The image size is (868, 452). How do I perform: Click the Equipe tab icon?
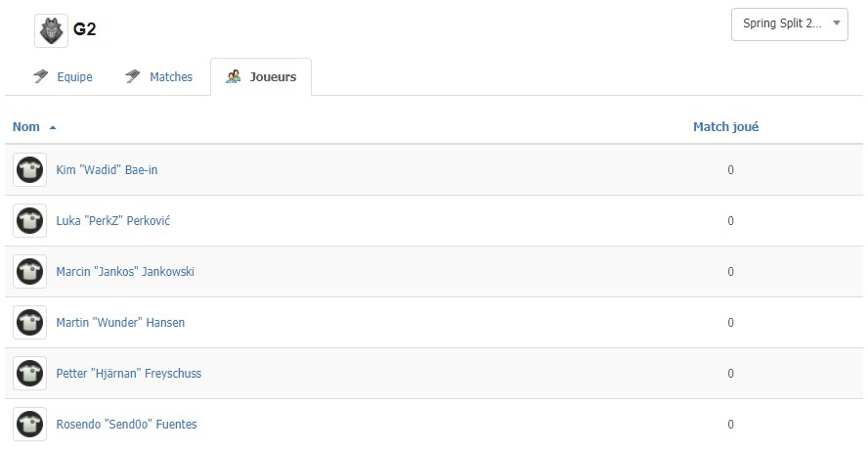pos(40,76)
